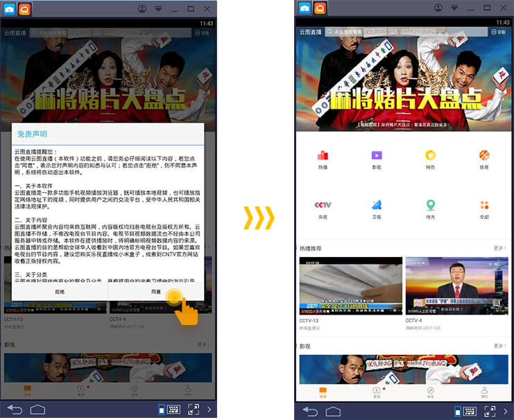Click the blue emulator home tab in the right window

pos(305,8)
